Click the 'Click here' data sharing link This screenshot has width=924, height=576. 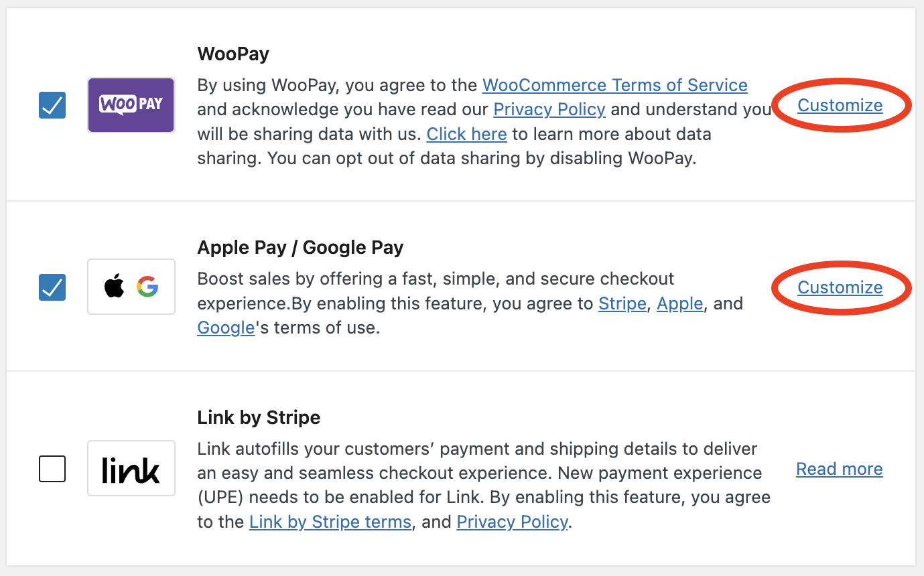coord(466,134)
